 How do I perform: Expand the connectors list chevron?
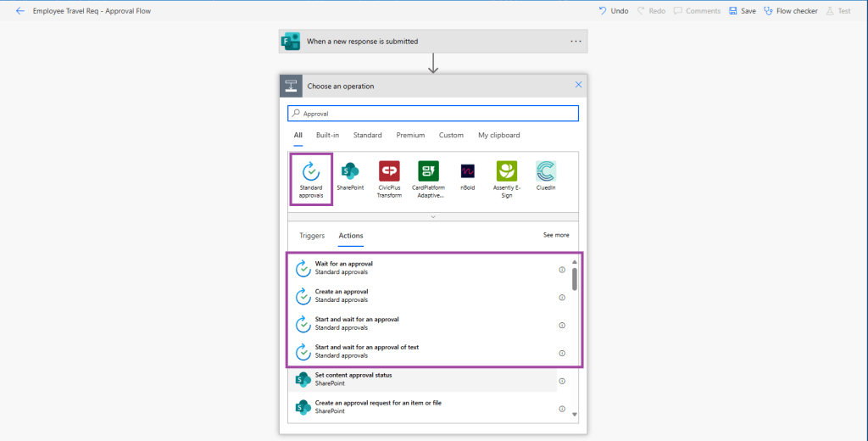pos(433,217)
